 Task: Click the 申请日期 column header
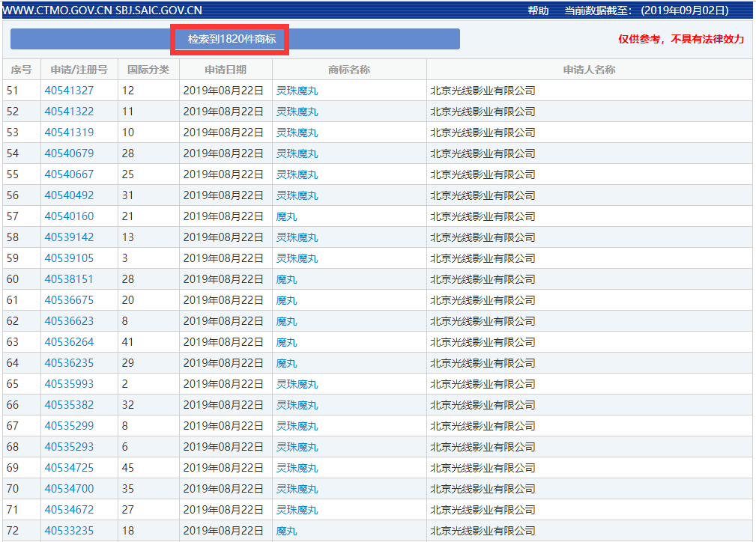click(x=226, y=70)
